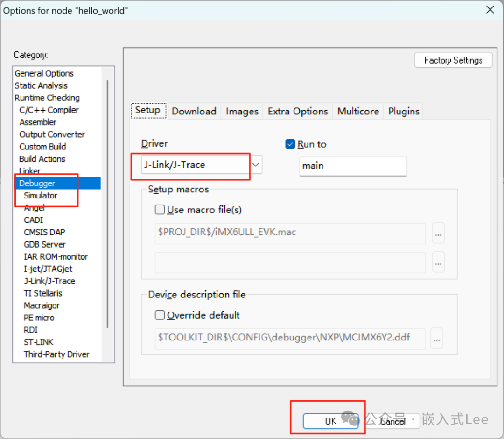Switch to the Extra Options tab
Screen dimensions: 504x439
297,111
